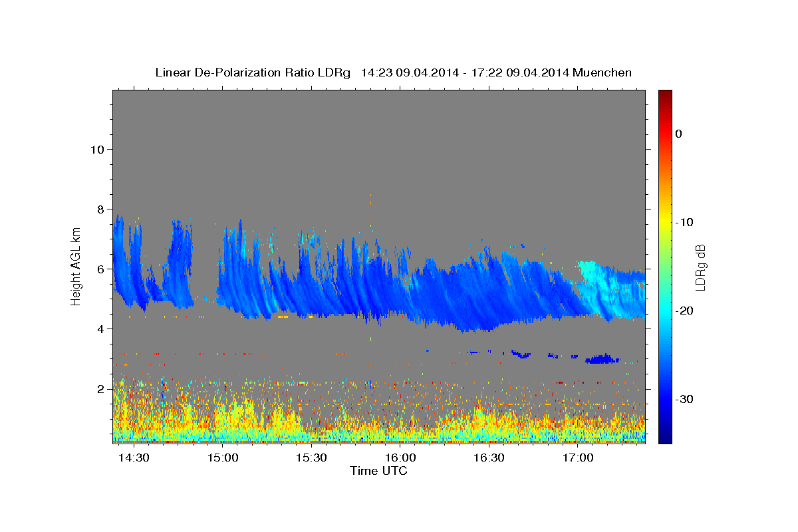This screenshot has width=798, height=532.
Task: Click the "17:00" time tick label
Action: click(578, 458)
